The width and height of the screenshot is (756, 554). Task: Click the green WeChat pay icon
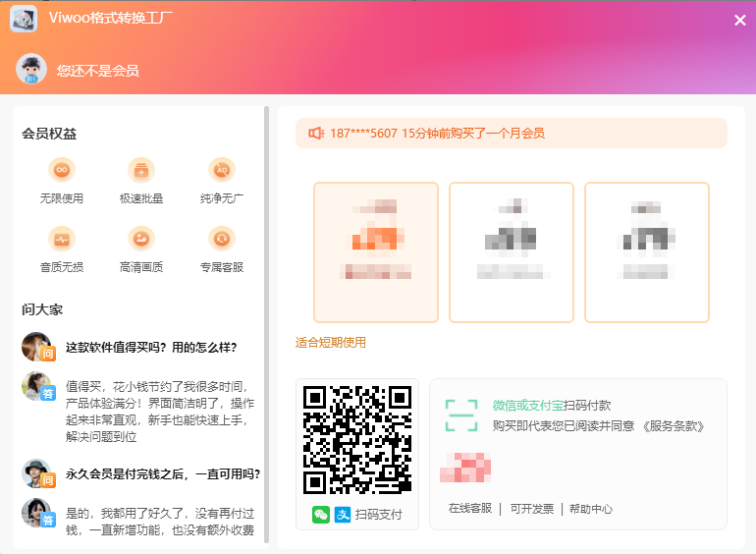tap(321, 515)
